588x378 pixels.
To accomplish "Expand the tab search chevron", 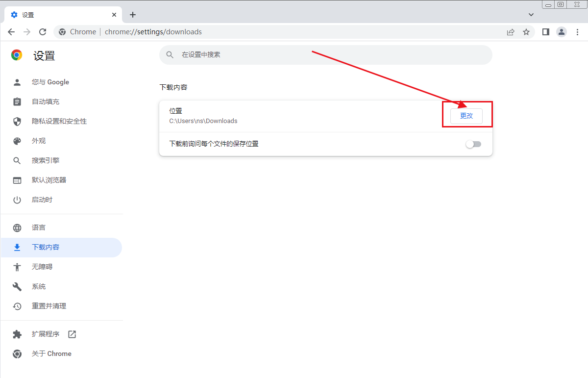I will (531, 15).
